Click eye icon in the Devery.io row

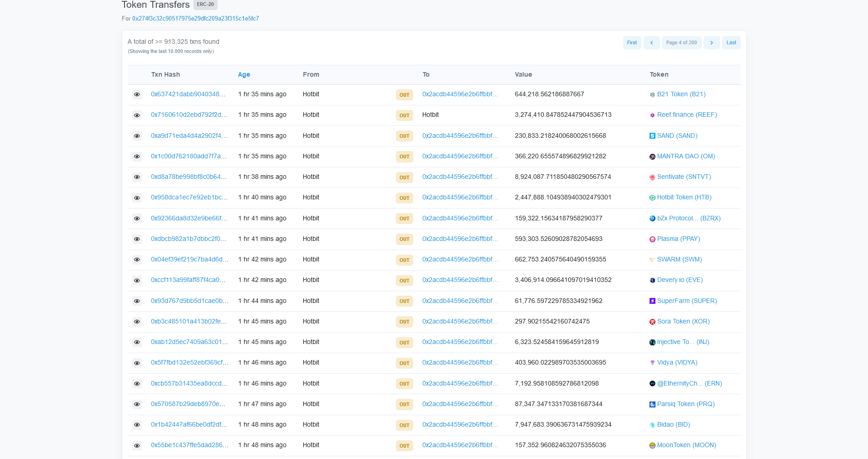click(x=137, y=281)
